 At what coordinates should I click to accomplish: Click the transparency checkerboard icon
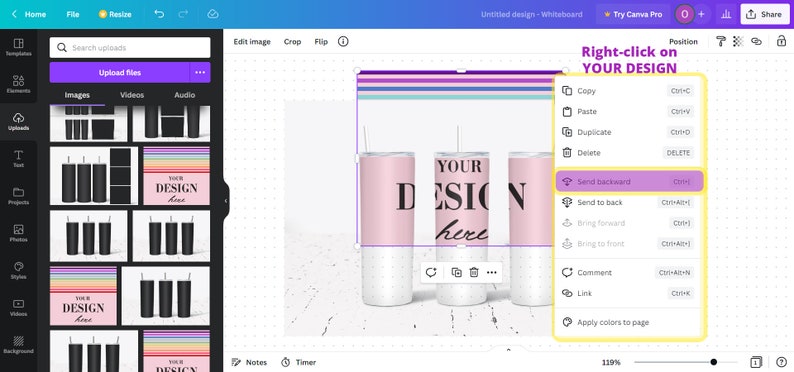[x=738, y=42]
